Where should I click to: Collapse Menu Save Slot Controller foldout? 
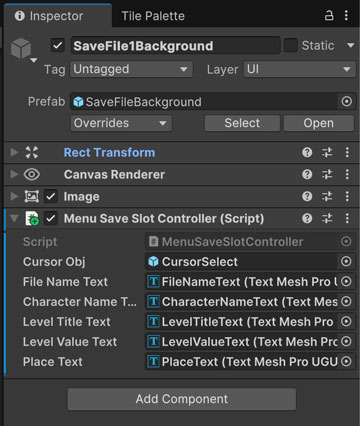(14, 219)
